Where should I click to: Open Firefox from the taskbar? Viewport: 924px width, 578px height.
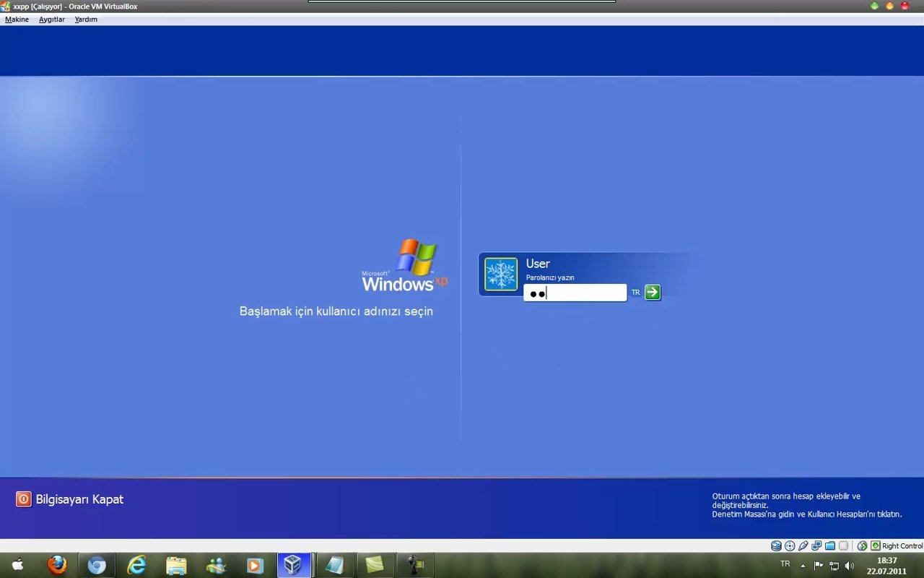(x=57, y=565)
